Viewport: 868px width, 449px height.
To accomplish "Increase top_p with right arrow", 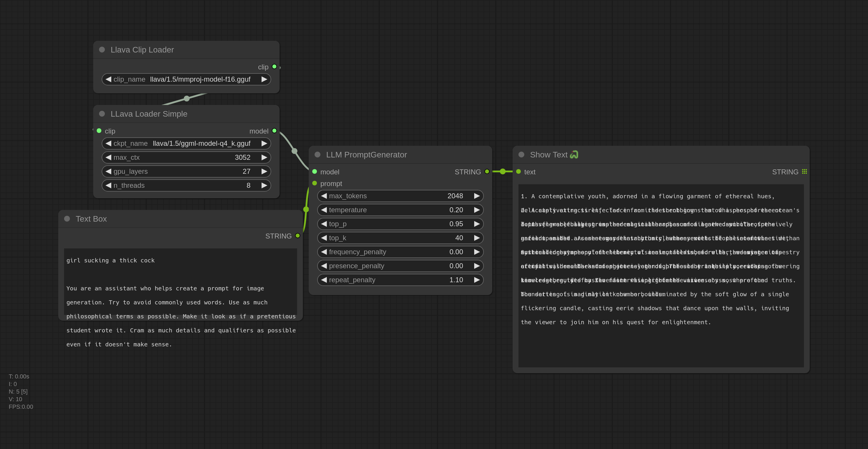I will [477, 224].
